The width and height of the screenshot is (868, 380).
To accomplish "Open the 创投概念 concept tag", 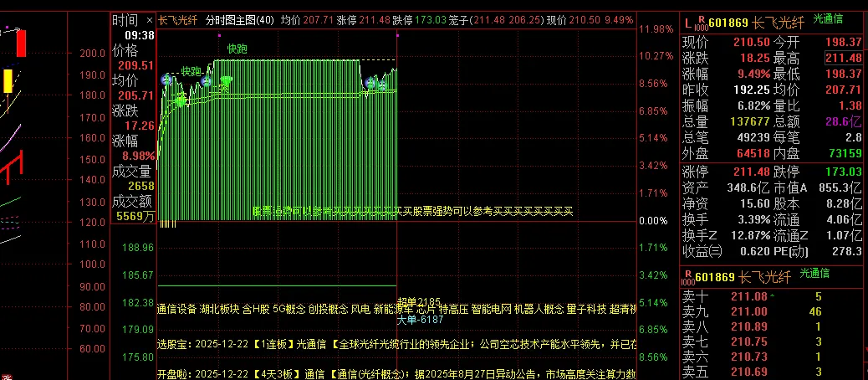I will click(329, 309).
